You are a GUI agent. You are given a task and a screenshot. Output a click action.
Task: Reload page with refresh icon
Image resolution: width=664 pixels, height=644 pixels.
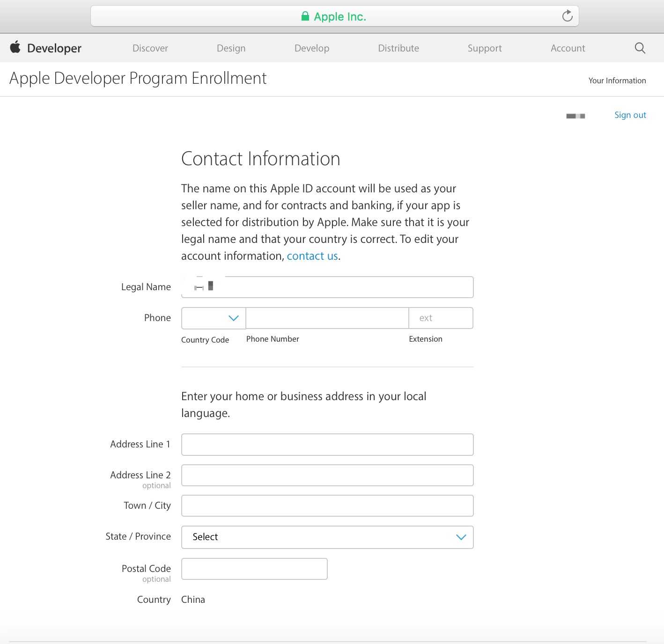tap(567, 16)
